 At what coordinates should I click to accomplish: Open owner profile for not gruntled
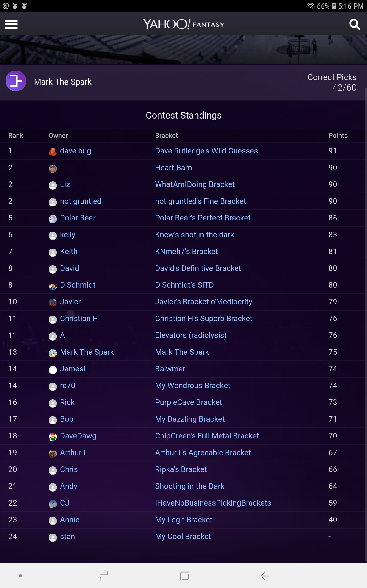[81, 201]
